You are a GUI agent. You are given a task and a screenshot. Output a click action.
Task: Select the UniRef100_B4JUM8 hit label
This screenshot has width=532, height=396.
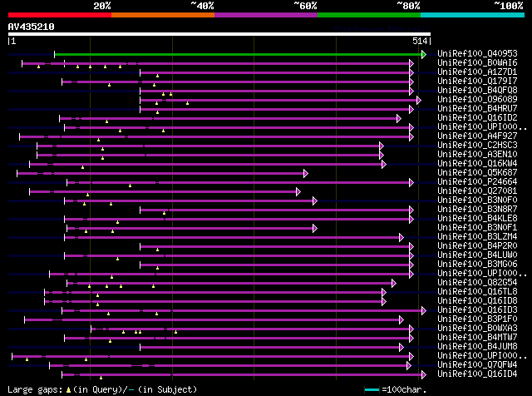coord(477,346)
